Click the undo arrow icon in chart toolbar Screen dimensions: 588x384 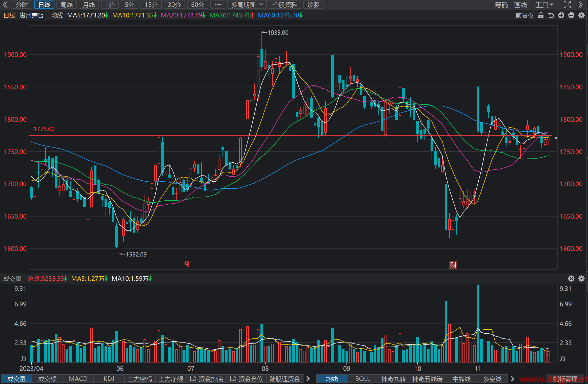(x=551, y=15)
